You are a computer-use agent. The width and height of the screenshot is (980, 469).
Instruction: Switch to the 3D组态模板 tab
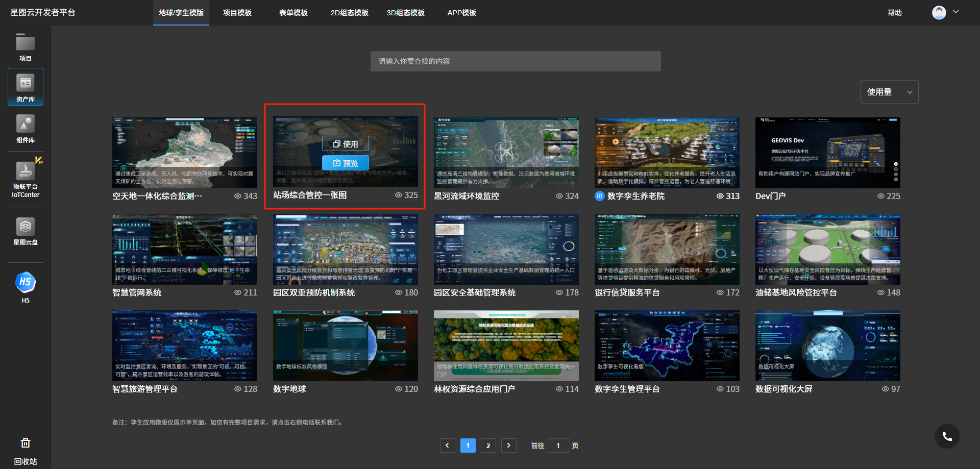pos(406,13)
